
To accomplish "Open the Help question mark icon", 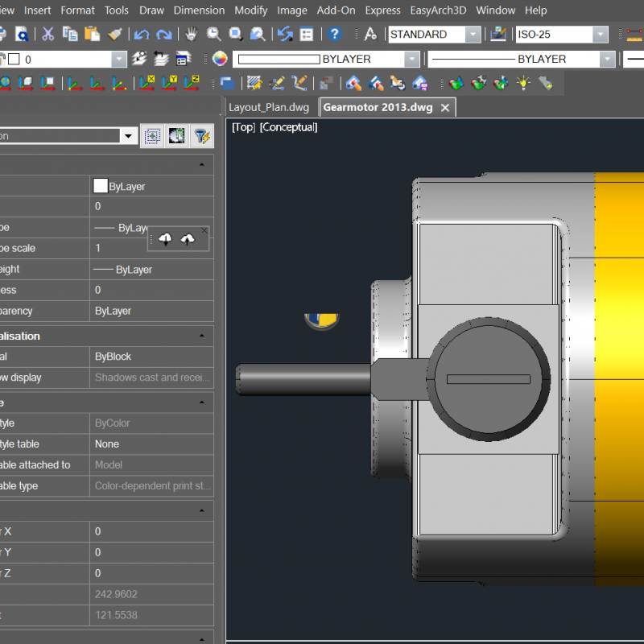I will [335, 34].
